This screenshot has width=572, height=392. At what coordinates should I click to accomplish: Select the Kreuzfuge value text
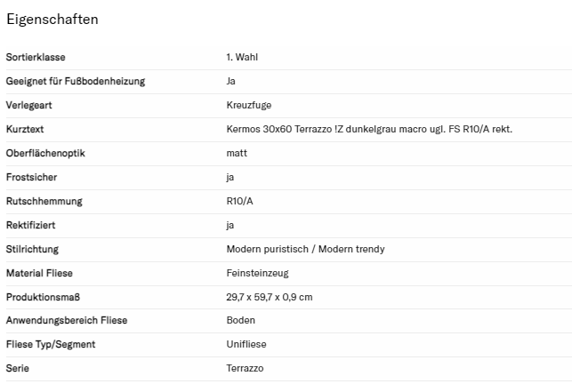248,106
